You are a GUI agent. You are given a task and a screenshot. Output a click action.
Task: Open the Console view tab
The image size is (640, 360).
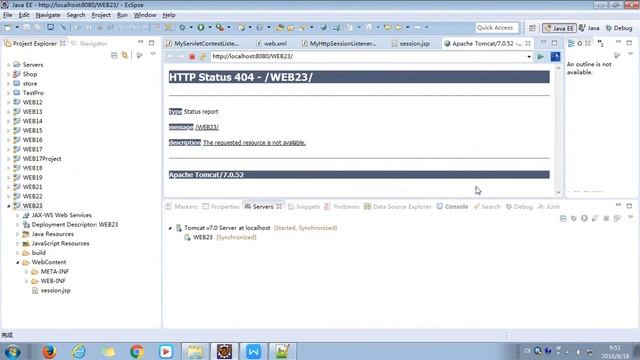click(452, 207)
